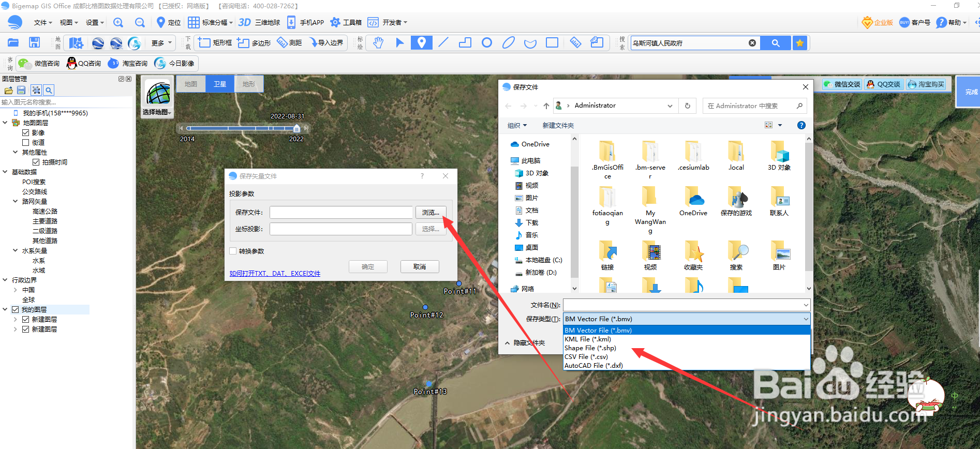The image size is (980, 449).
Task: Select the point marker tool
Action: coord(422,42)
